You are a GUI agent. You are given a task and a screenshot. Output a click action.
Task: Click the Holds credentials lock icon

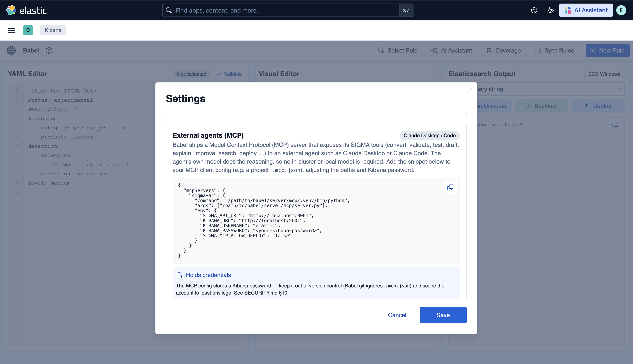(x=179, y=275)
